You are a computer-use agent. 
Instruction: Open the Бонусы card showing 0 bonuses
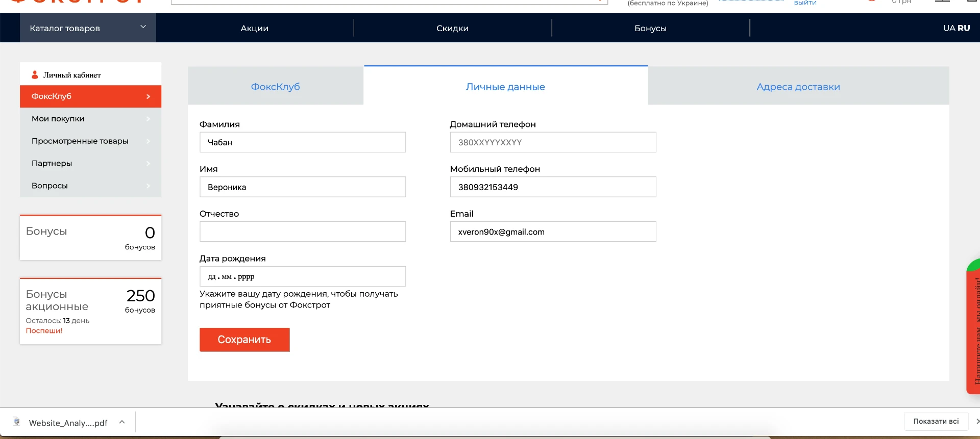click(x=90, y=238)
